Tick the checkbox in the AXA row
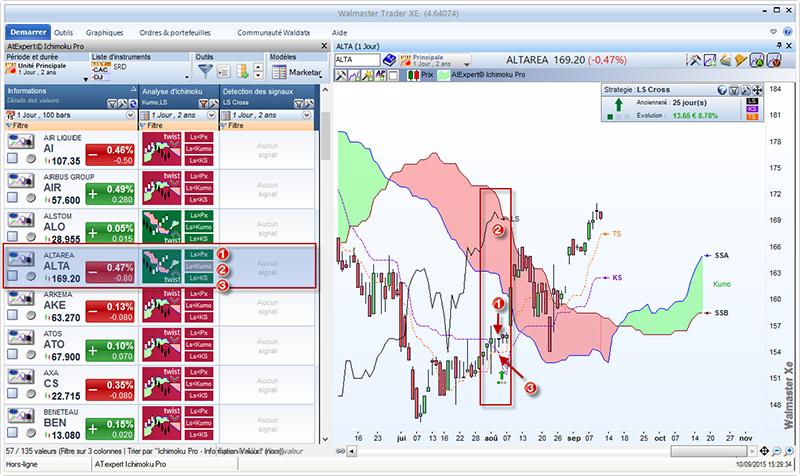 tap(12, 393)
